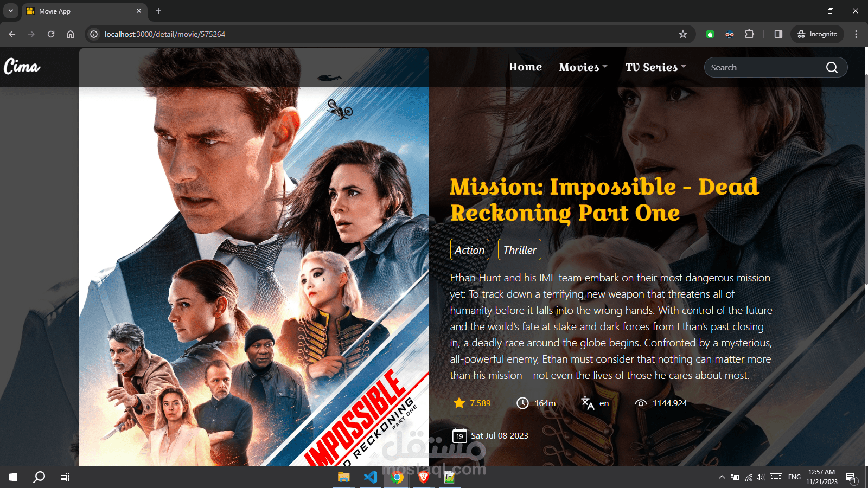Open the notification center icon
868x488 pixels.
[851, 477]
